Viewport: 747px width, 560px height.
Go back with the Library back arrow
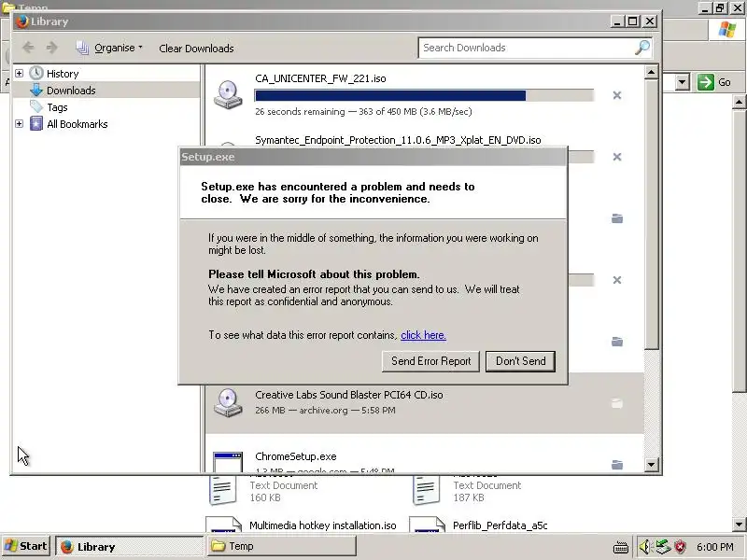pyautogui.click(x=28, y=48)
